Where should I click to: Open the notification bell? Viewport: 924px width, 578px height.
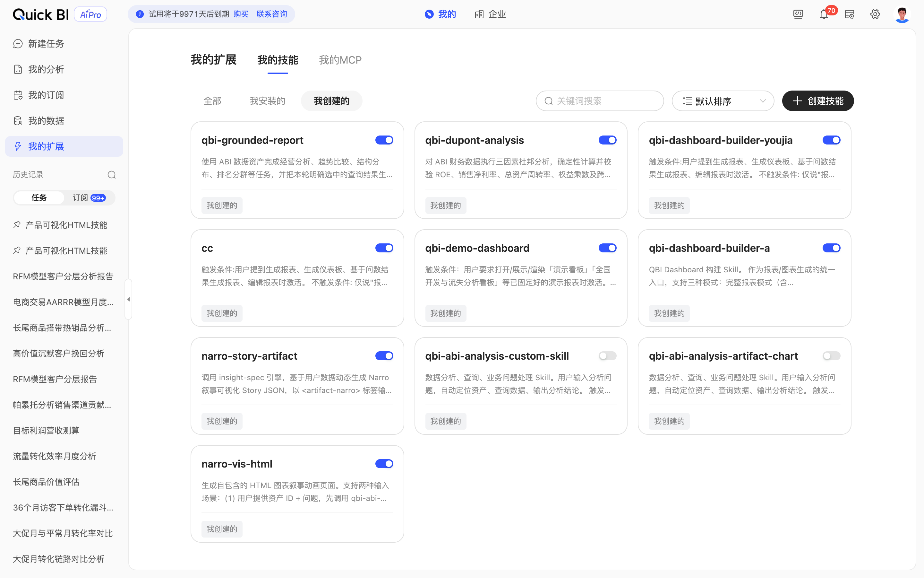(824, 14)
